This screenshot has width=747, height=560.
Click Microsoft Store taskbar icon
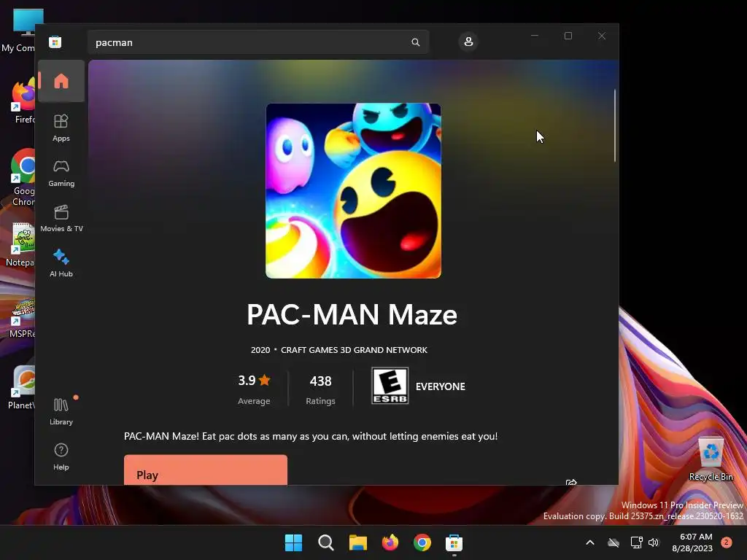(x=454, y=542)
